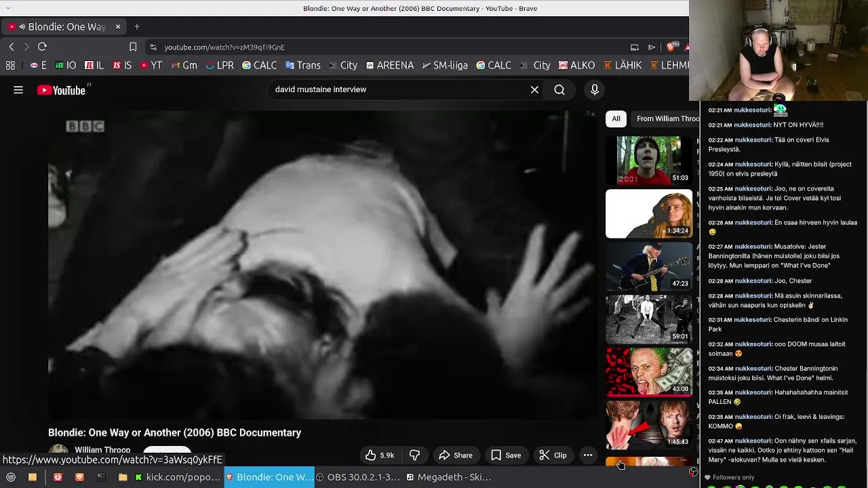Open a new tab with the plus button

tap(137, 26)
